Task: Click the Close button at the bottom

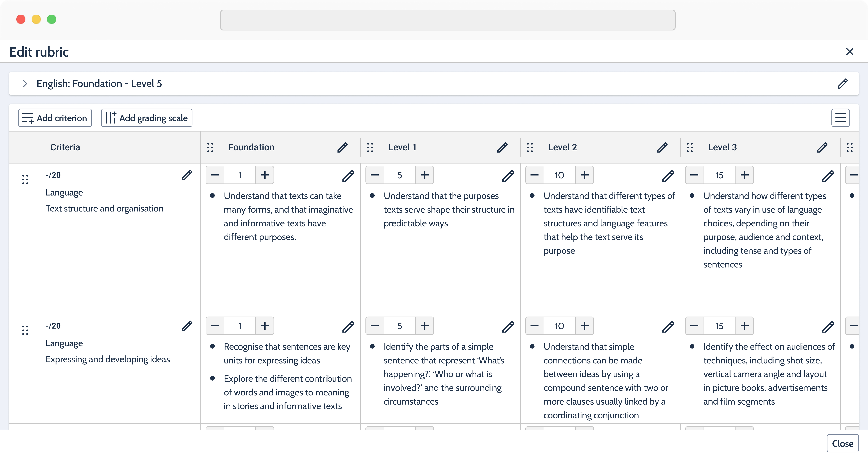Action: click(x=842, y=444)
